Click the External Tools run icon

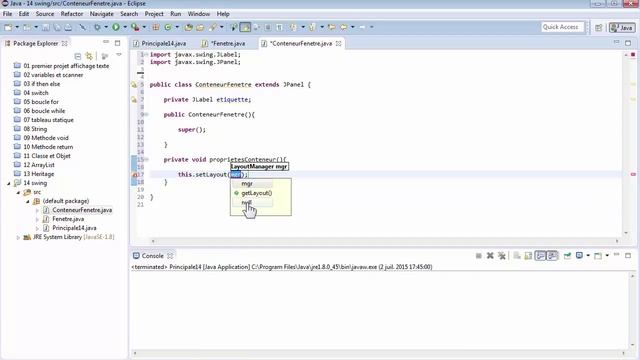135,27
